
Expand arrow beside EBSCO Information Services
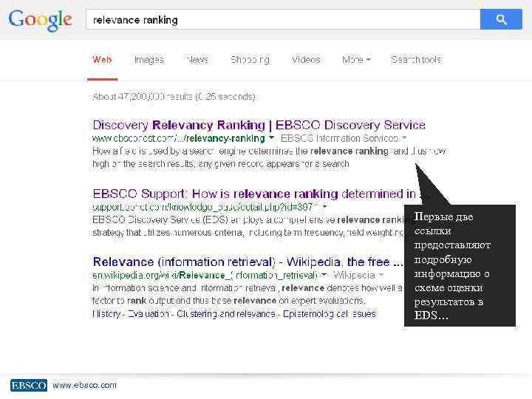tap(404, 137)
